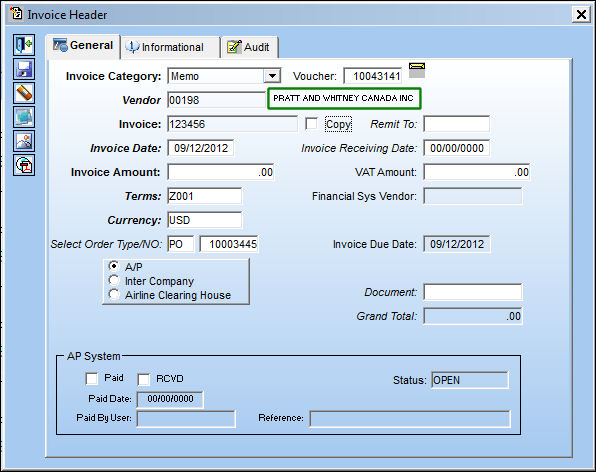
Task: Click the Voucher field 10043141
Action: (372, 76)
